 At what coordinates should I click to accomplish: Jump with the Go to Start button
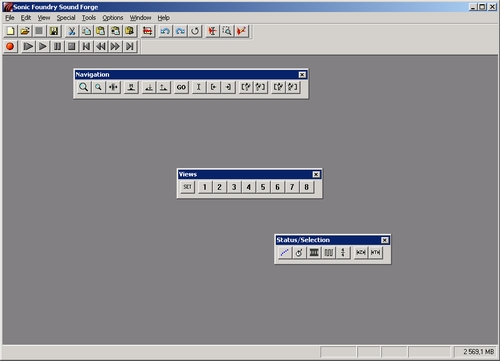tap(86, 46)
